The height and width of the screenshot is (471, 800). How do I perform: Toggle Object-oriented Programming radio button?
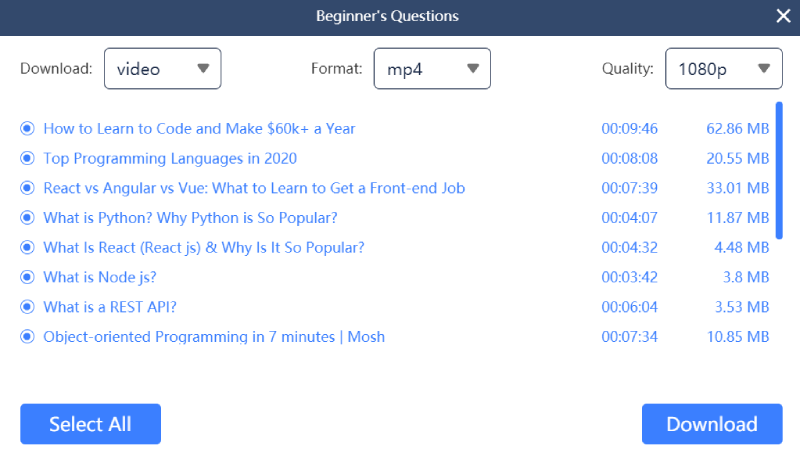point(28,337)
